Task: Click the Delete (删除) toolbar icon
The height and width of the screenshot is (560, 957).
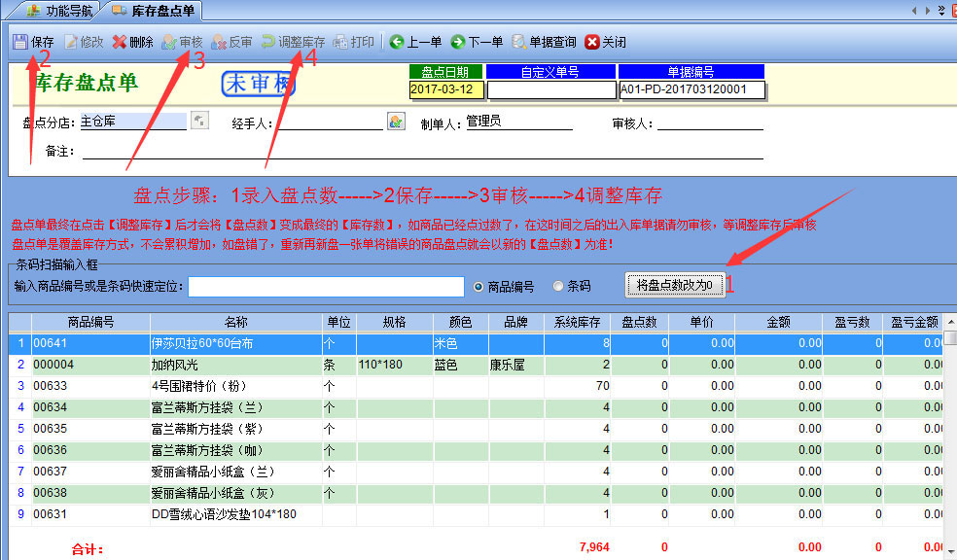Action: point(120,43)
